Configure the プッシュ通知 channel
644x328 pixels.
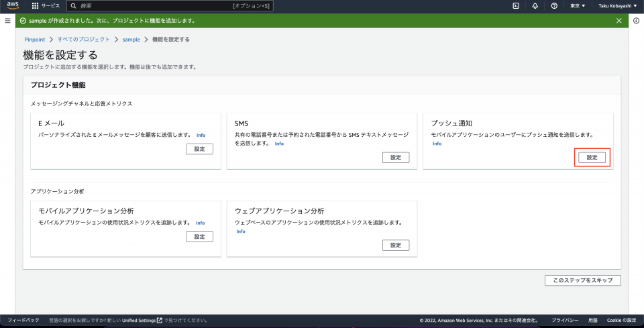click(592, 158)
